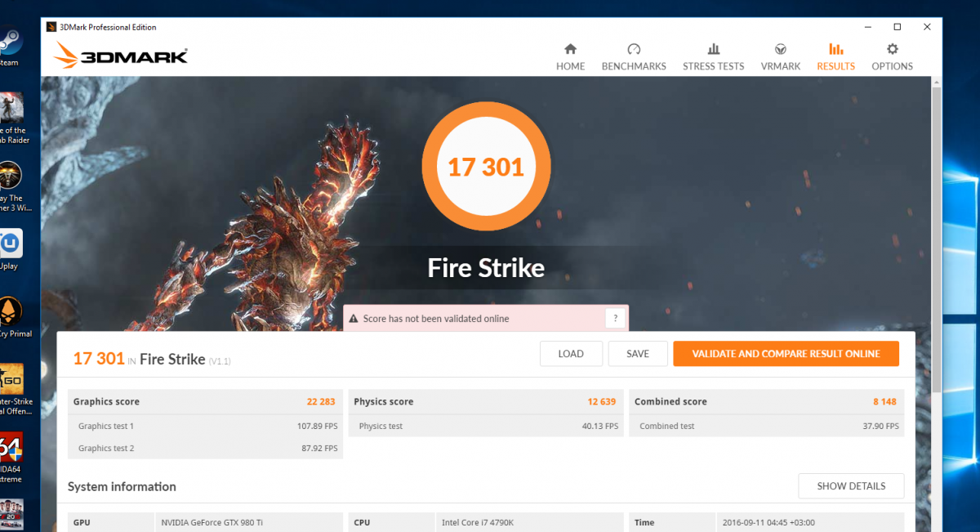
Task: Click the Combined score label
Action: pyautogui.click(x=670, y=401)
